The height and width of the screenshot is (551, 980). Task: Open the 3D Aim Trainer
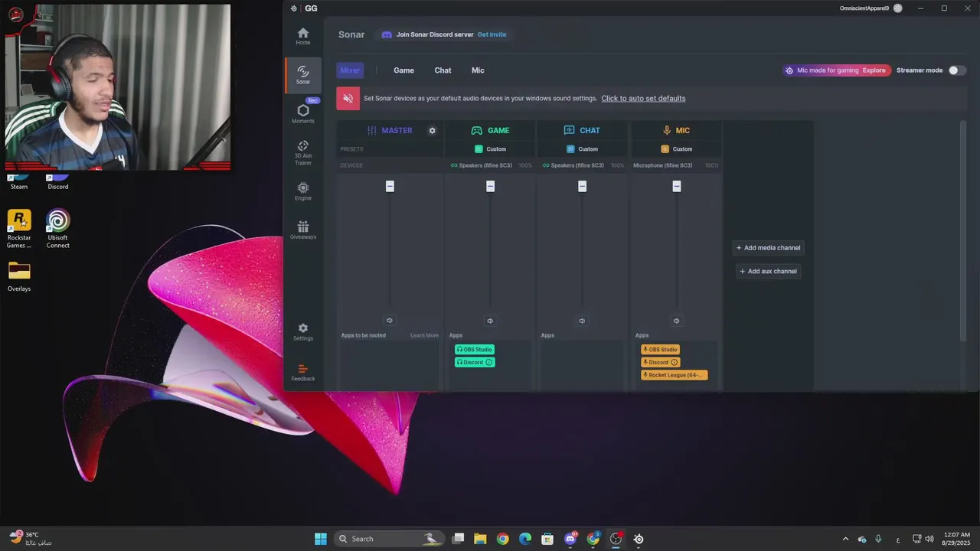click(x=303, y=153)
